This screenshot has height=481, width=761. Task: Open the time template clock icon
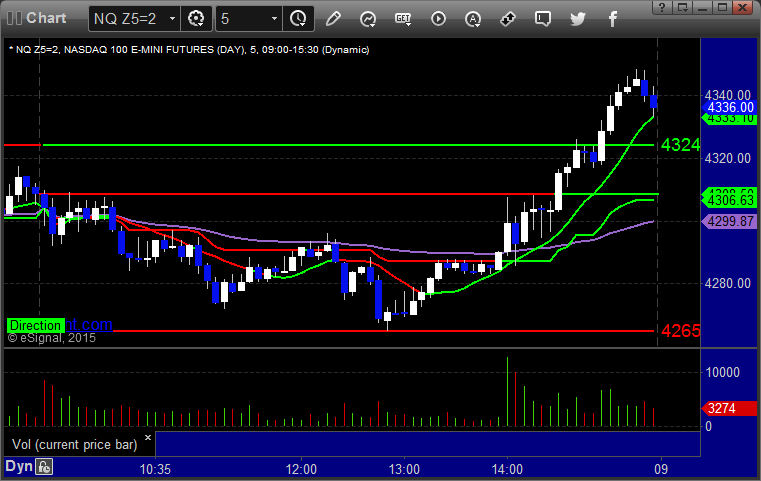pyautogui.click(x=298, y=19)
